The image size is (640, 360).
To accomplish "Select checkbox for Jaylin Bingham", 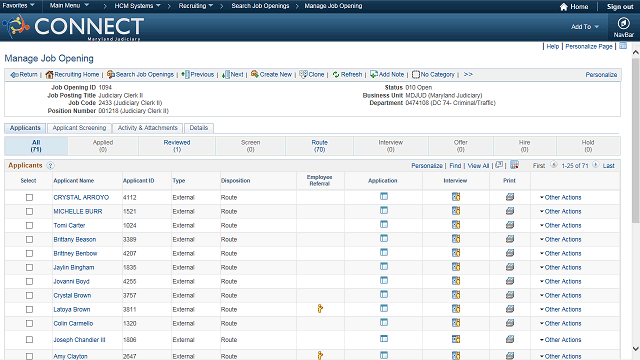I will coord(29,267).
